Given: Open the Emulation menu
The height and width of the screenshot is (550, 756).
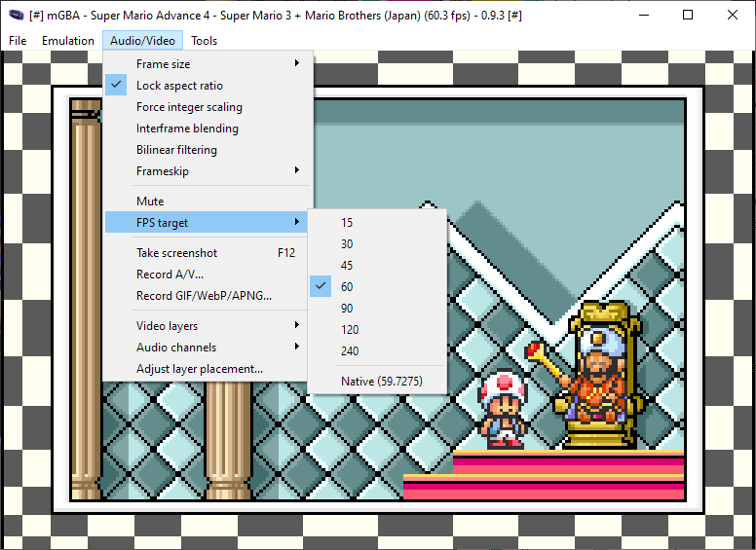Looking at the screenshot, I should [68, 41].
